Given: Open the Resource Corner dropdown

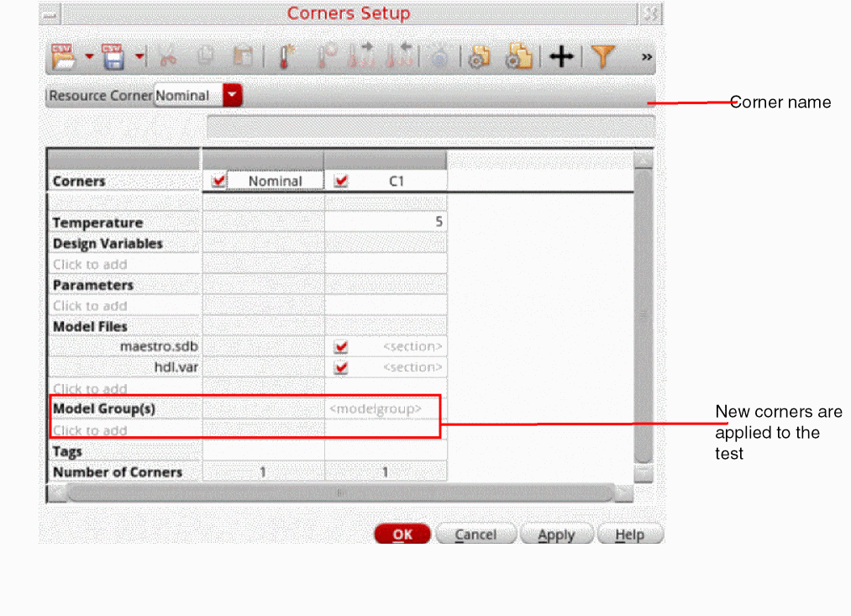Looking at the screenshot, I should [233, 95].
